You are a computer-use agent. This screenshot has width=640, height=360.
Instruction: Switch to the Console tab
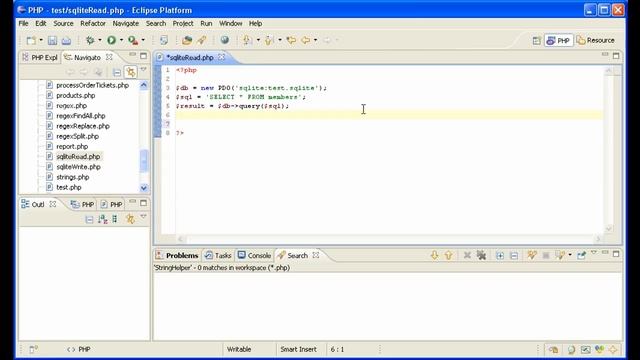tap(255, 256)
